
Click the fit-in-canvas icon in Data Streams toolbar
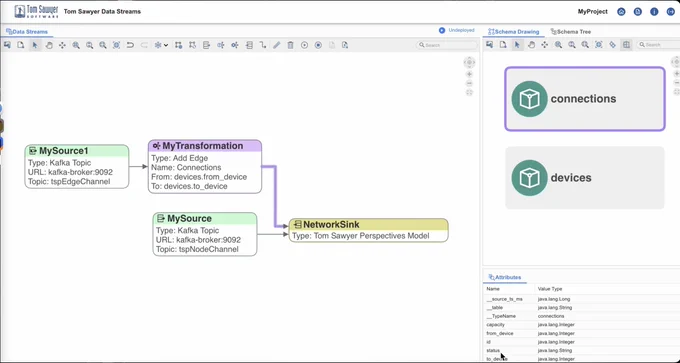(116, 45)
